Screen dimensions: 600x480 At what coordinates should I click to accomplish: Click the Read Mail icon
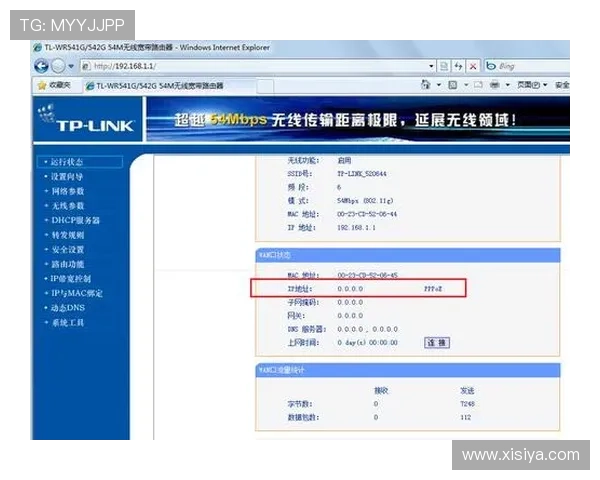(478, 85)
